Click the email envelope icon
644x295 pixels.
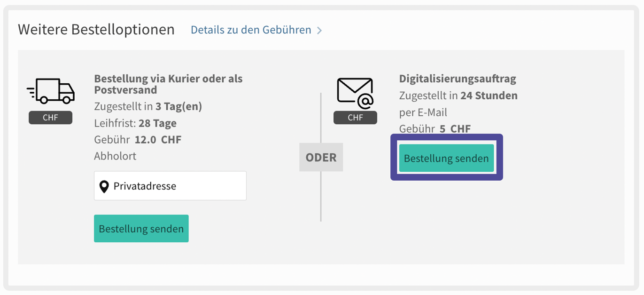(355, 93)
